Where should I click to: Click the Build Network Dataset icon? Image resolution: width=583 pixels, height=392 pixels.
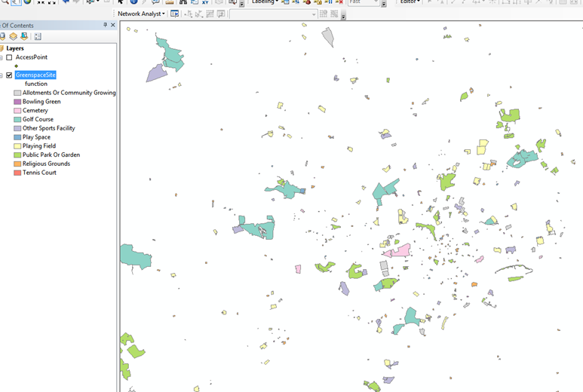(x=324, y=14)
